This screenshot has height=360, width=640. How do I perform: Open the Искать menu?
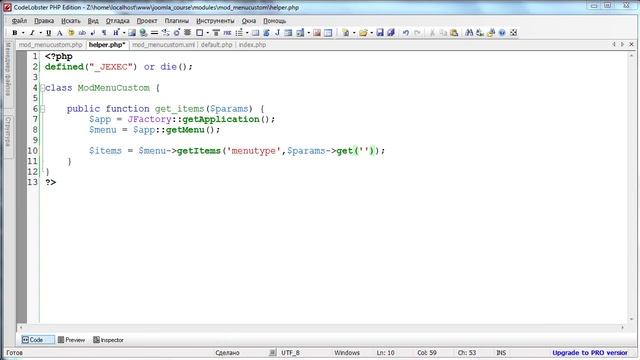pyautogui.click(x=71, y=21)
